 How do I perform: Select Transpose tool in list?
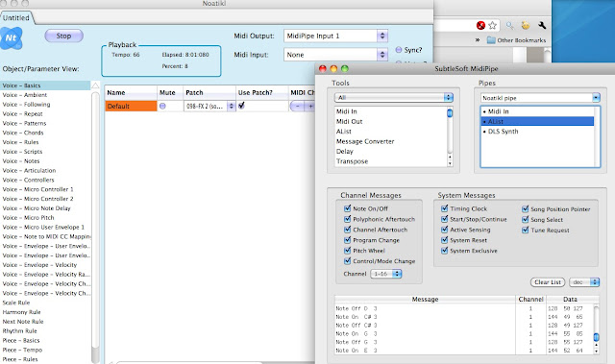coord(352,161)
